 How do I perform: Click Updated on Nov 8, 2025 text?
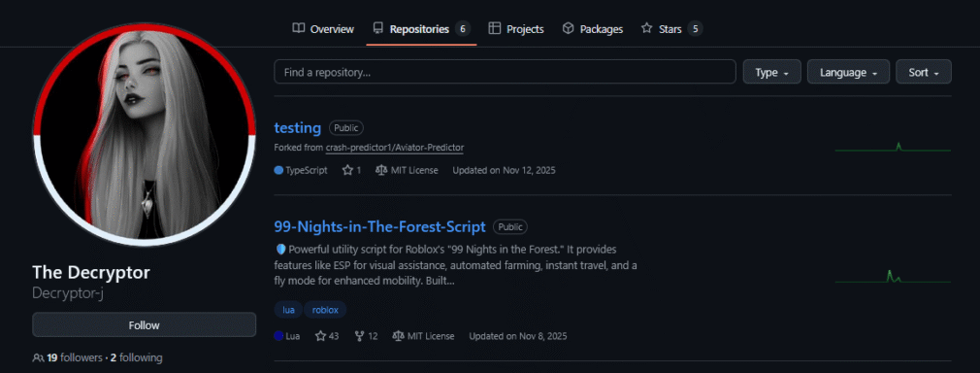(x=518, y=336)
